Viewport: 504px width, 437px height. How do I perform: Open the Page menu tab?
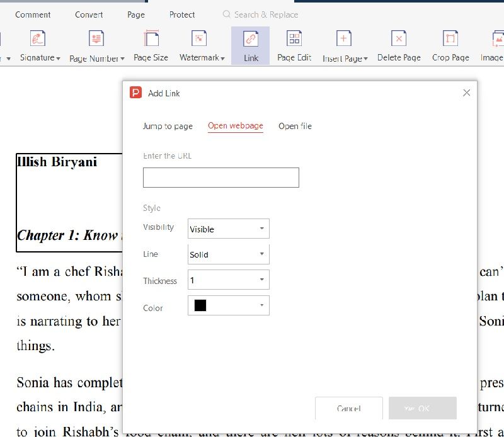[136, 14]
